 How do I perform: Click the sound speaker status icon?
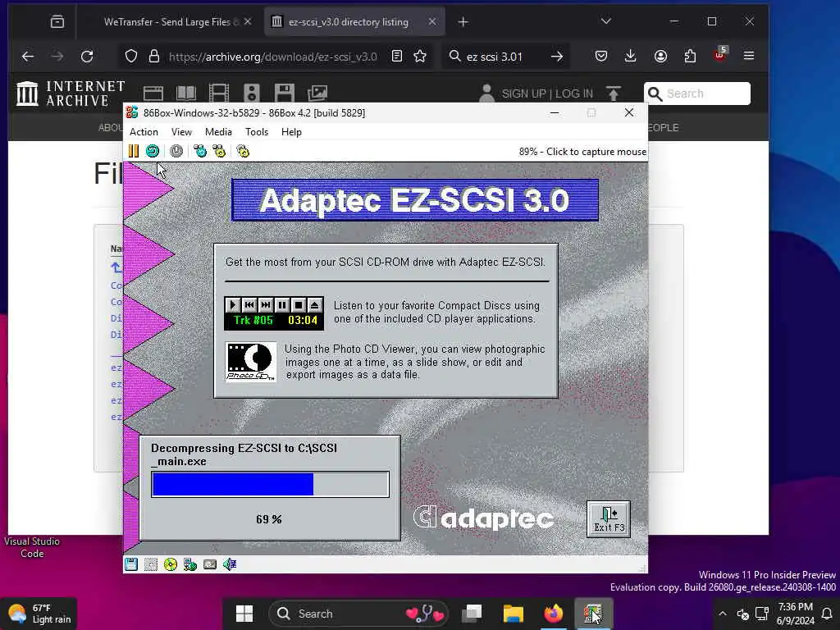[x=230, y=564]
